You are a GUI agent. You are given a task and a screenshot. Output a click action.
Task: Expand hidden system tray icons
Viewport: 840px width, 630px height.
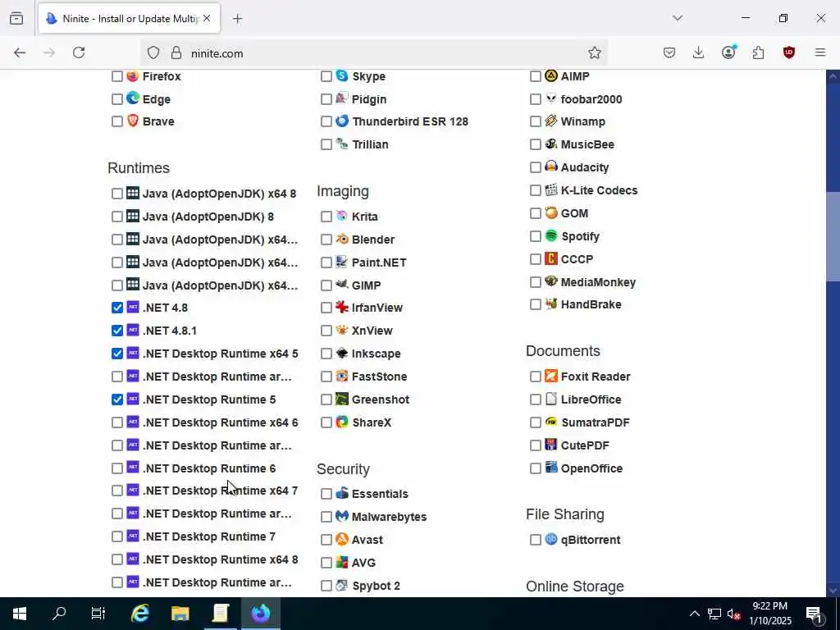tap(694, 614)
